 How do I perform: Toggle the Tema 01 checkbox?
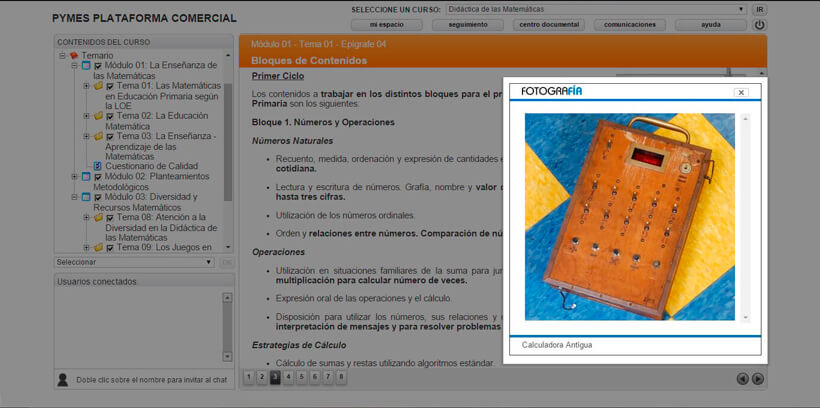(x=110, y=86)
